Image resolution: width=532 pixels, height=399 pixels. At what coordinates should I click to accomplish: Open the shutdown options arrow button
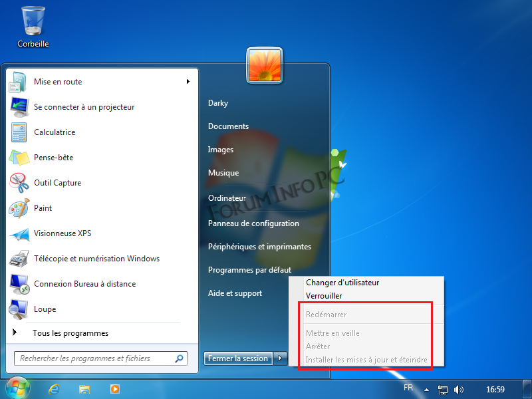point(280,358)
